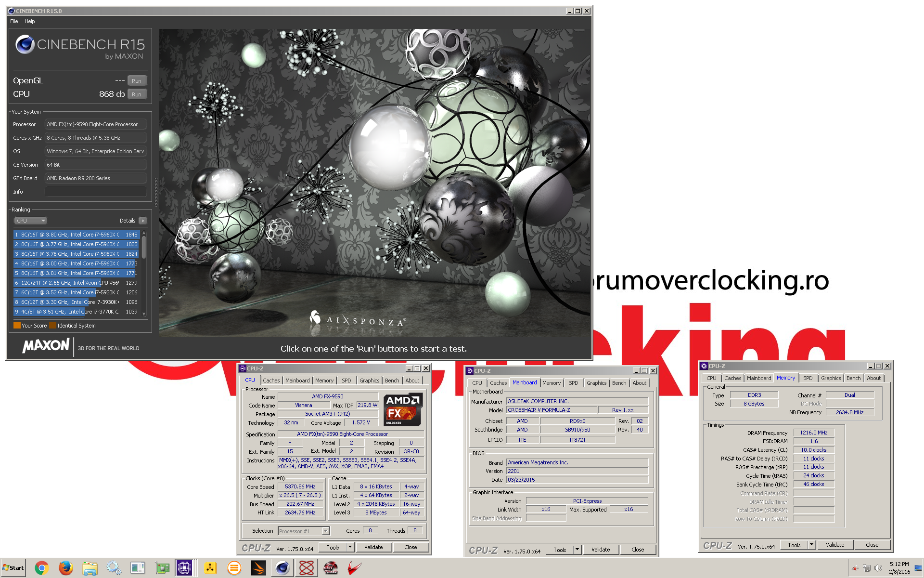Click the green circuit board taskbar icon

[162, 568]
